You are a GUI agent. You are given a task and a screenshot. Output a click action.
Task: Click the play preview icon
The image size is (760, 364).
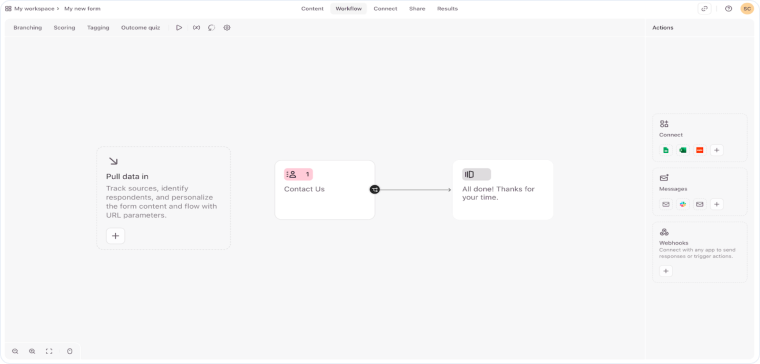point(179,28)
